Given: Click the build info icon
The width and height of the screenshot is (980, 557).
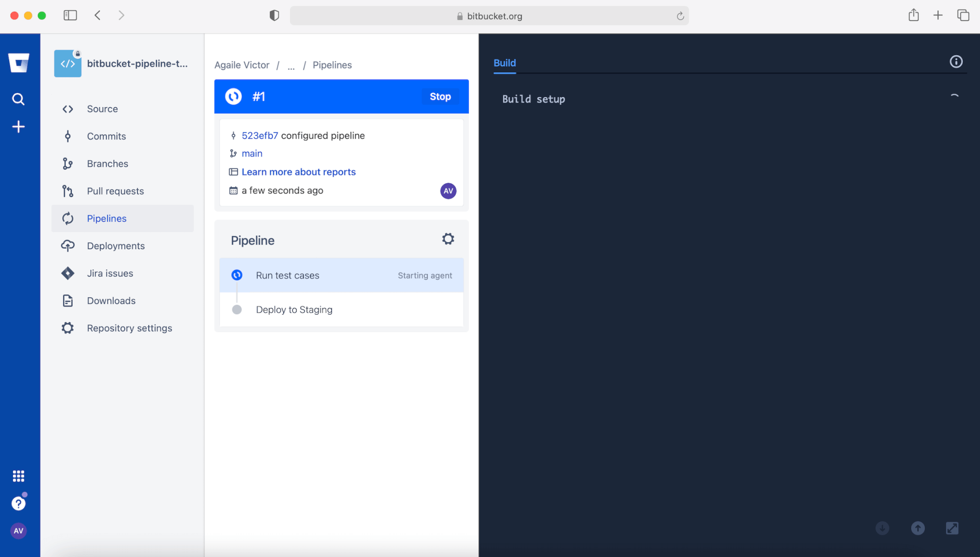Looking at the screenshot, I should pyautogui.click(x=956, y=62).
